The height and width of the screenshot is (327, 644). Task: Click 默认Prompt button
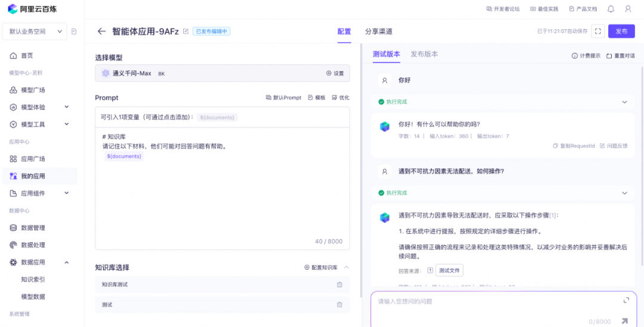point(283,98)
